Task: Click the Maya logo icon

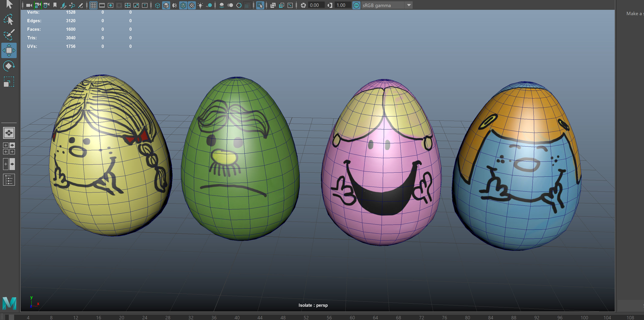Action: coord(9,303)
